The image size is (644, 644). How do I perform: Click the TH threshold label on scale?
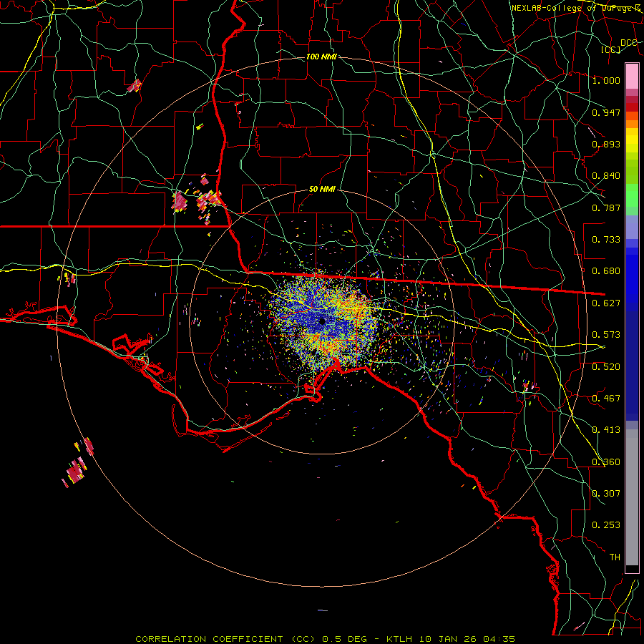point(615,557)
